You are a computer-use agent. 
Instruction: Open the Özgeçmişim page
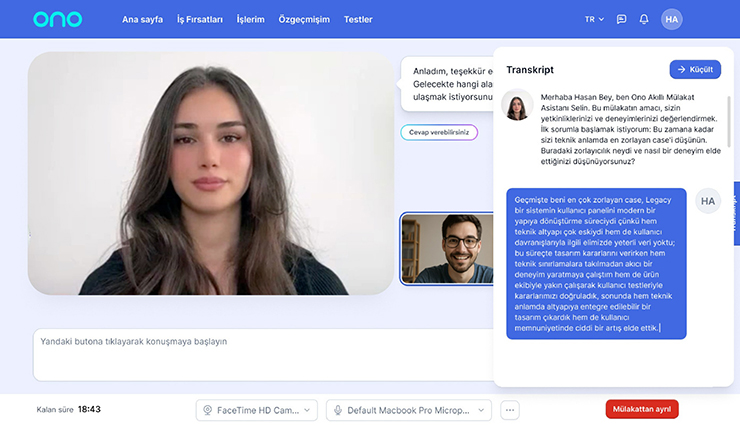click(x=304, y=19)
